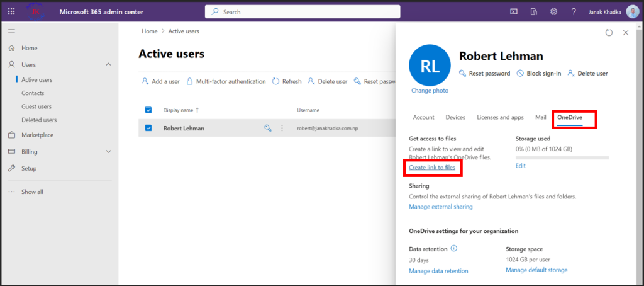Click Delete user in the details panel

(587, 73)
